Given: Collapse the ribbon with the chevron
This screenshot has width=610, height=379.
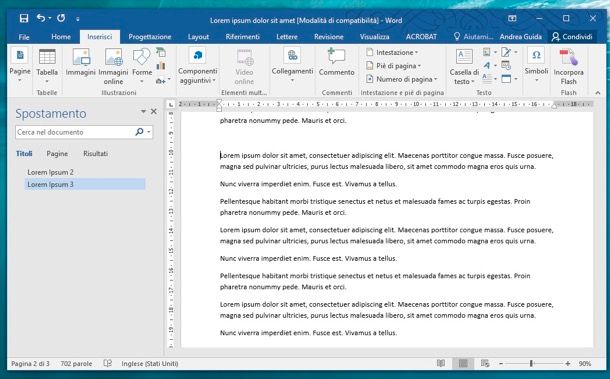Looking at the screenshot, I should 598,93.
